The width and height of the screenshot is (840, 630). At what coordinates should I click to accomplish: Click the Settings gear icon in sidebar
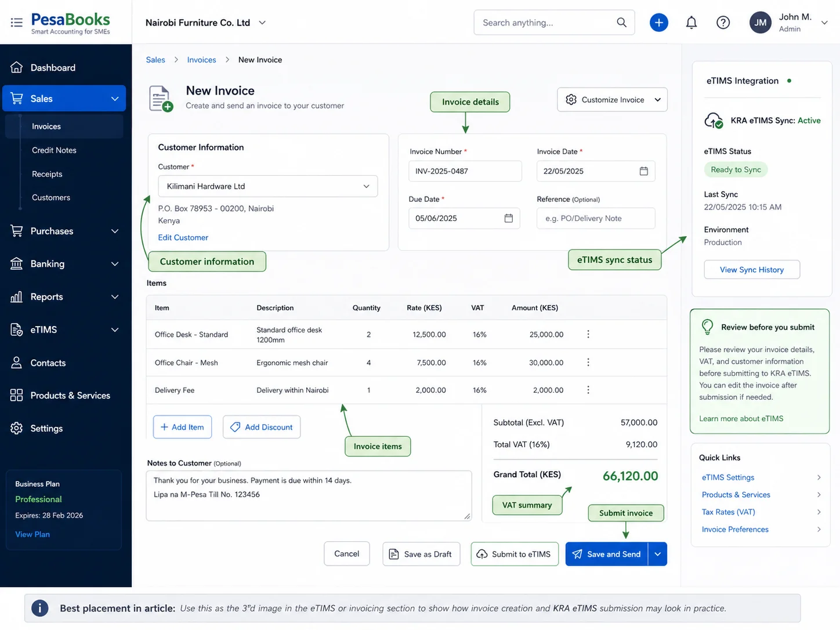click(17, 428)
